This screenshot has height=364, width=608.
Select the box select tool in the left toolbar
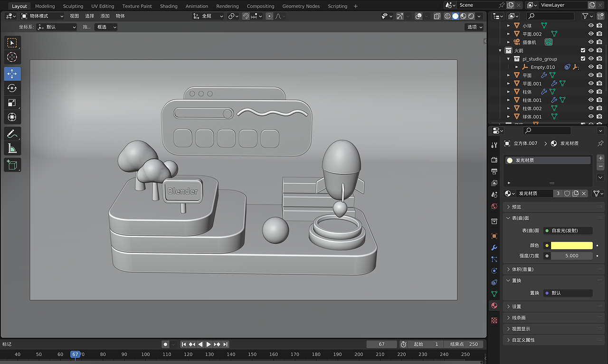12,43
